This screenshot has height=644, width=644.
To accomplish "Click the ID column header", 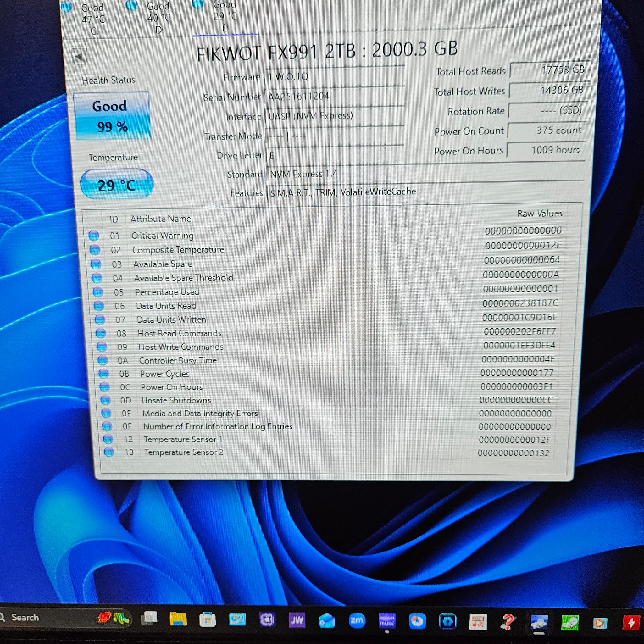I will point(114,219).
